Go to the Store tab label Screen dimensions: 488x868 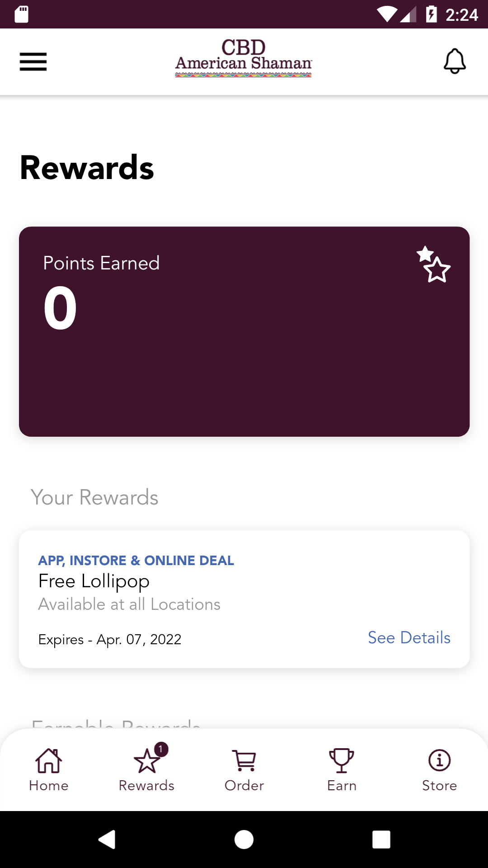click(x=439, y=786)
